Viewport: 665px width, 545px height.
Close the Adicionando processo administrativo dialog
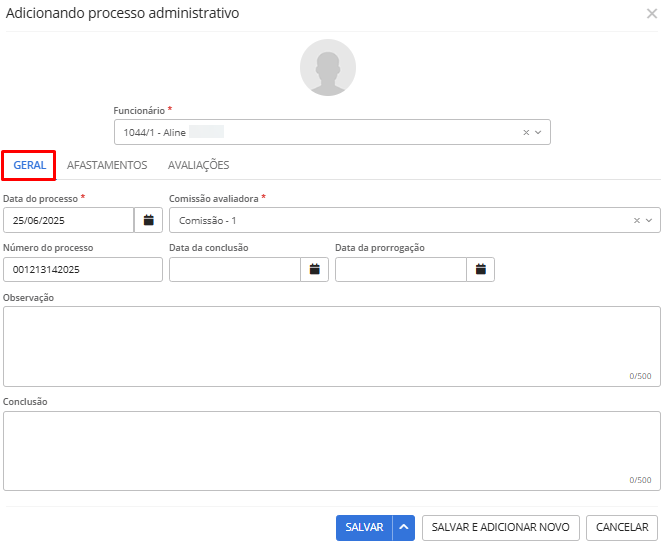click(652, 14)
